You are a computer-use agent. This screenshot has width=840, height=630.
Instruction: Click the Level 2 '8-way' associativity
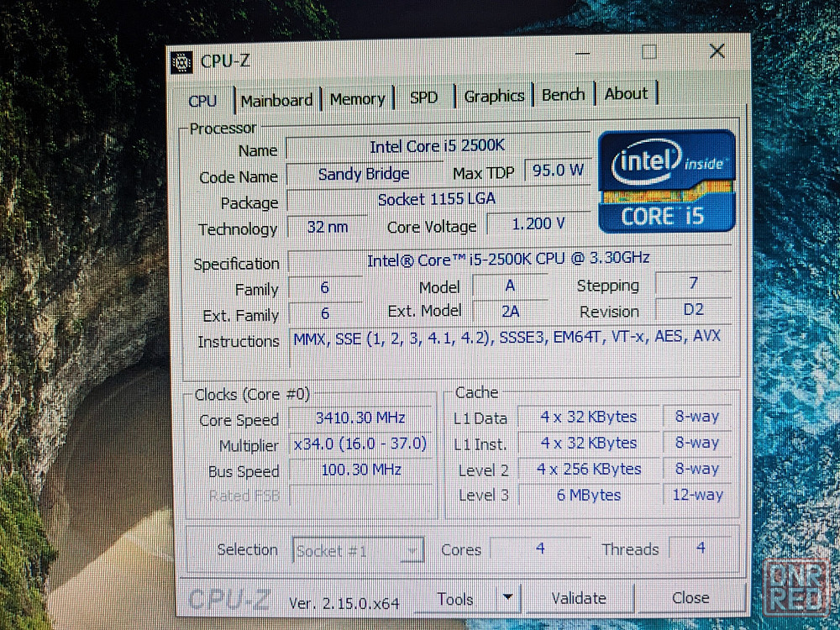tap(697, 468)
